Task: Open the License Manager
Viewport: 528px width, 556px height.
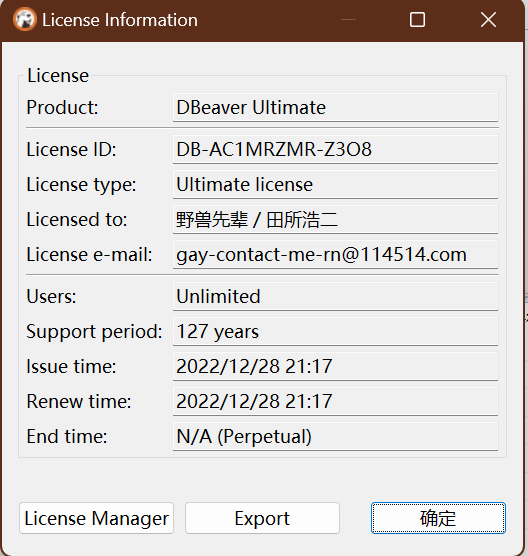Action: click(x=96, y=518)
